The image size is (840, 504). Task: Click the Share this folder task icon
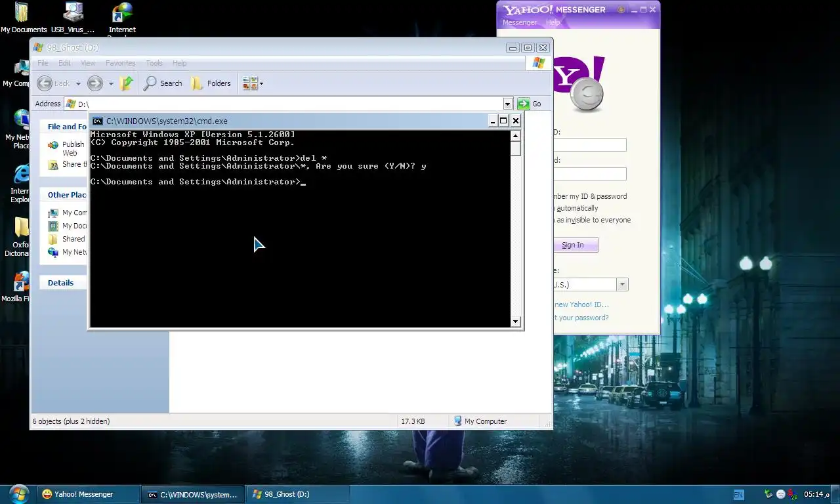[53, 165]
